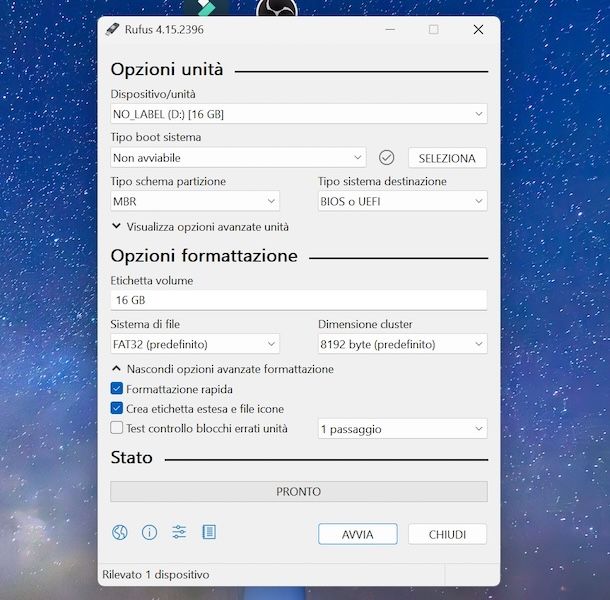This screenshot has height=600, width=610.
Task: Click the 'Rufus 4.15.2396' title text
Action: click(164, 30)
